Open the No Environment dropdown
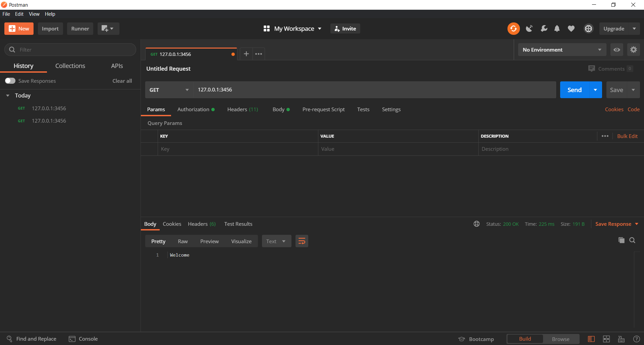The height and width of the screenshot is (345, 644). [562, 50]
